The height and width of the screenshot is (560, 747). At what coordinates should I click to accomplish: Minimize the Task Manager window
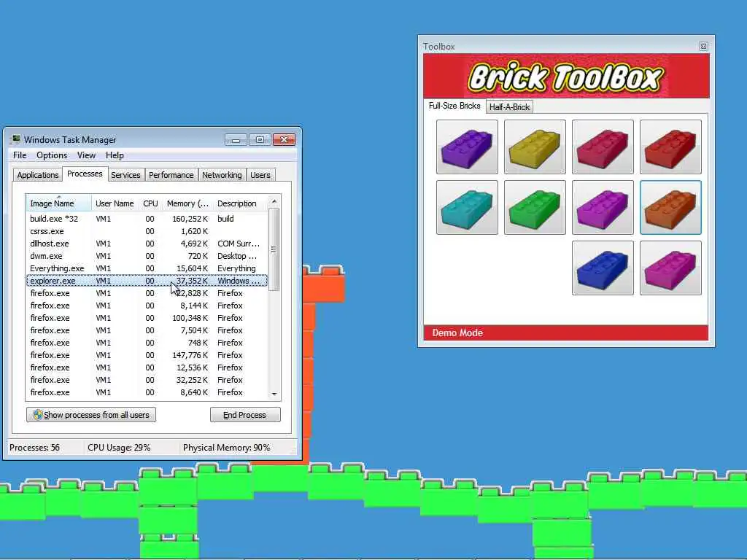(x=236, y=139)
